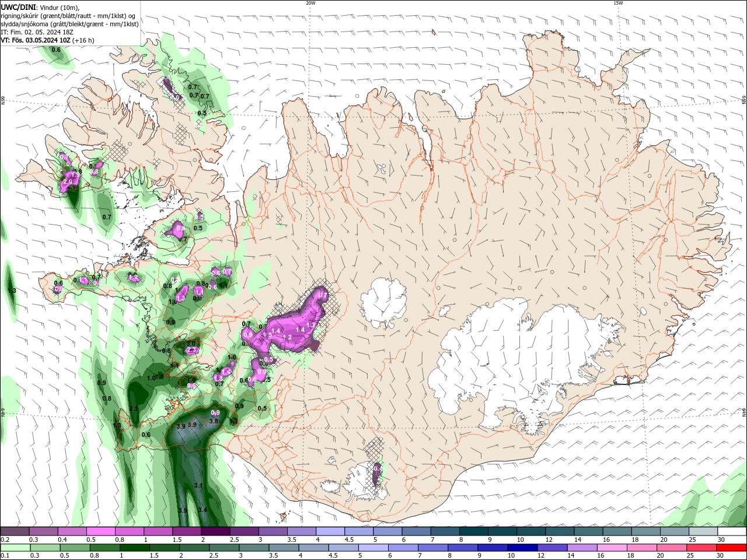Click the 20W longitude label at the top
747x560 pixels.
click(x=310, y=3)
